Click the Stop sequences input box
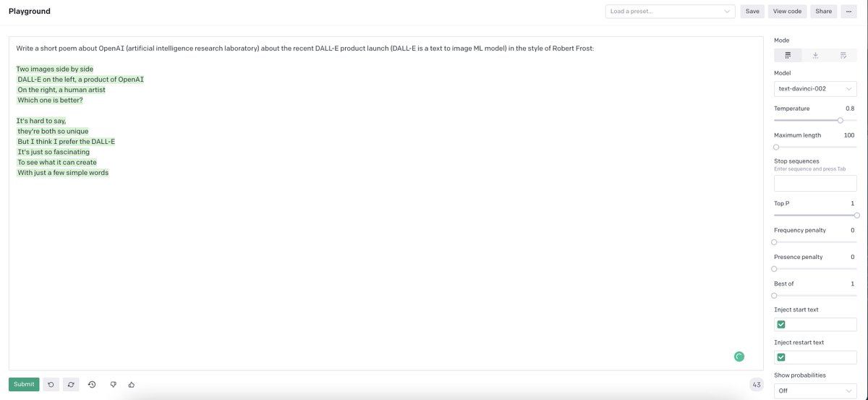Viewport: 868px width, 400px height. (x=815, y=183)
